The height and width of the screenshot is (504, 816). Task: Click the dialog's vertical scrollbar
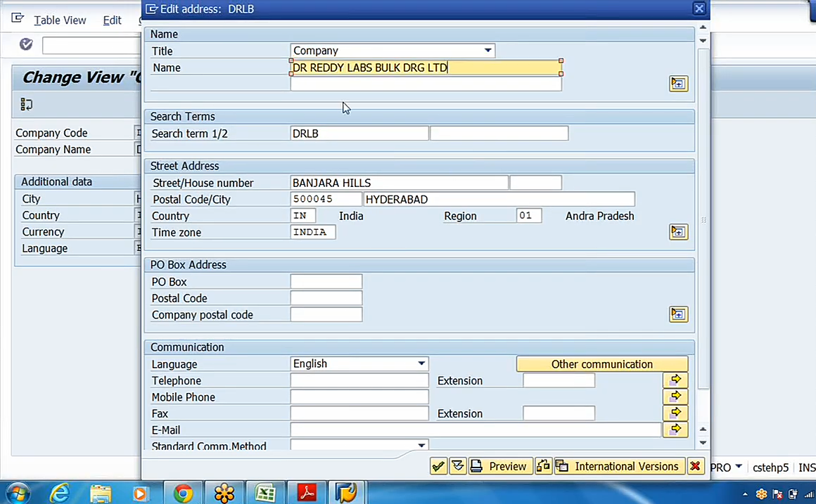(x=703, y=219)
